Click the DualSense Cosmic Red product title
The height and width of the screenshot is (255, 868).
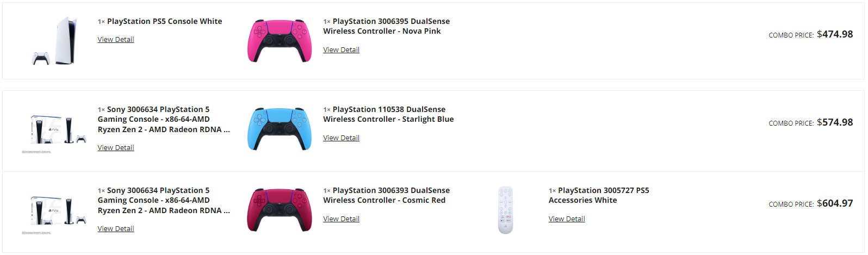[386, 195]
